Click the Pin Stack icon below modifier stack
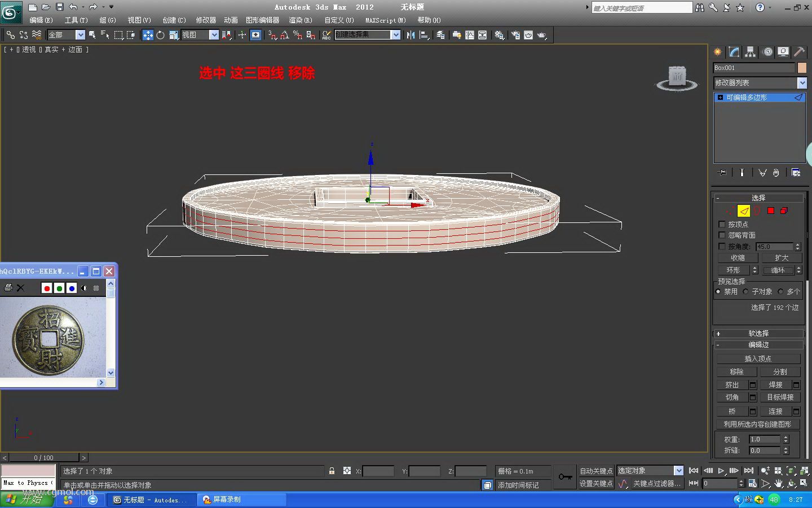The height and width of the screenshot is (508, 812). (722, 173)
